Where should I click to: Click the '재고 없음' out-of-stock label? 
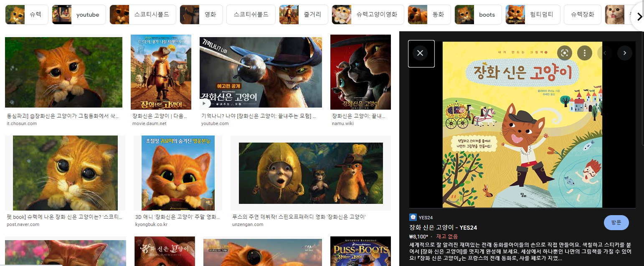[447, 236]
